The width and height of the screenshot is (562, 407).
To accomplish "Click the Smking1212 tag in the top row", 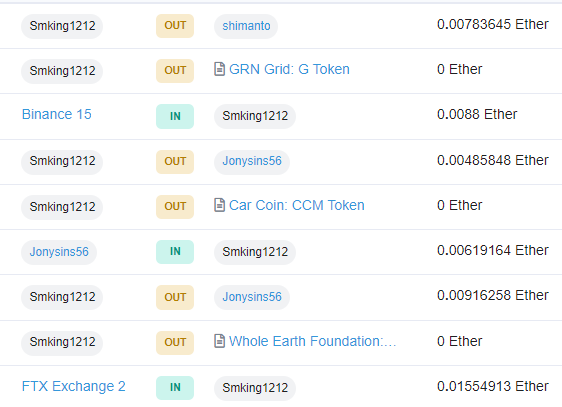I will (62, 26).
